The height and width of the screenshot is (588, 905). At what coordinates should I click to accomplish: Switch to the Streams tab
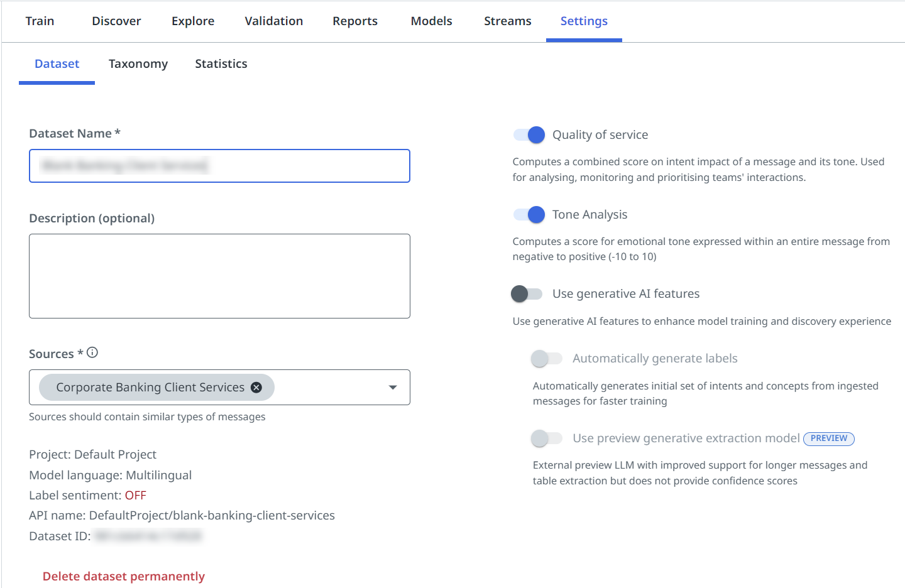click(x=507, y=21)
